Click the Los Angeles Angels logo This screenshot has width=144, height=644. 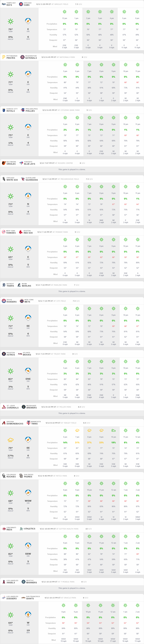3,582
